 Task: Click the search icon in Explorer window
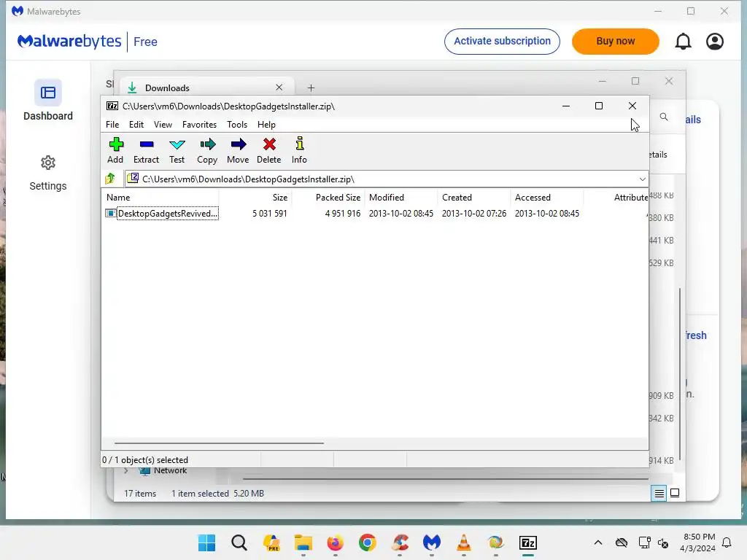pyautogui.click(x=664, y=117)
